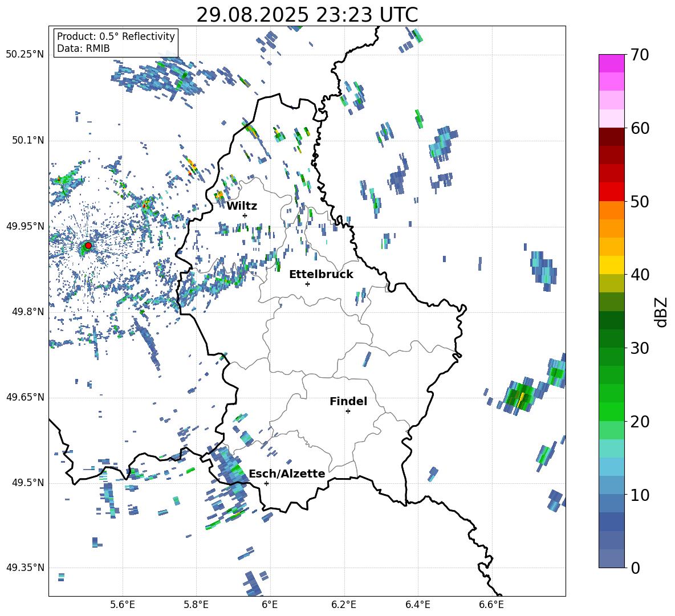The image size is (675, 616).
Task: Click the Wiltz station cross marker
Action: 245,215
